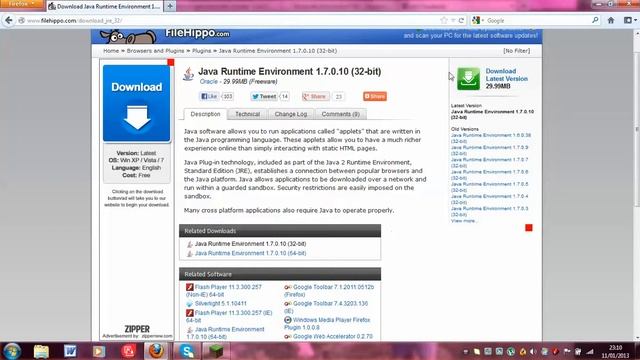
Task: Open the Plugins breadcrumb link
Action: pyautogui.click(x=202, y=51)
